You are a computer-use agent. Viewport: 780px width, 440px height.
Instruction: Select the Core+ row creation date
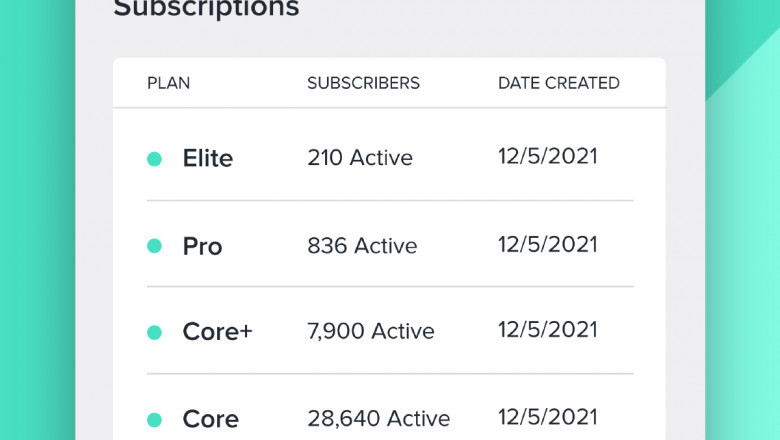(x=547, y=331)
